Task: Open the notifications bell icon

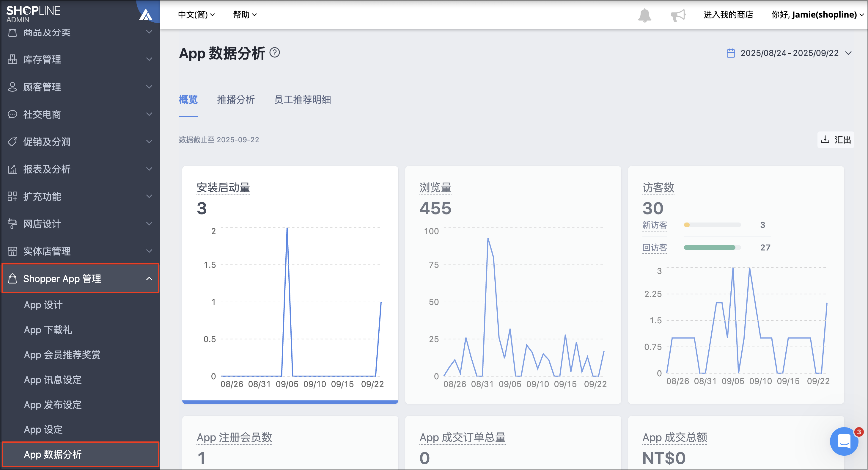Action: (644, 15)
